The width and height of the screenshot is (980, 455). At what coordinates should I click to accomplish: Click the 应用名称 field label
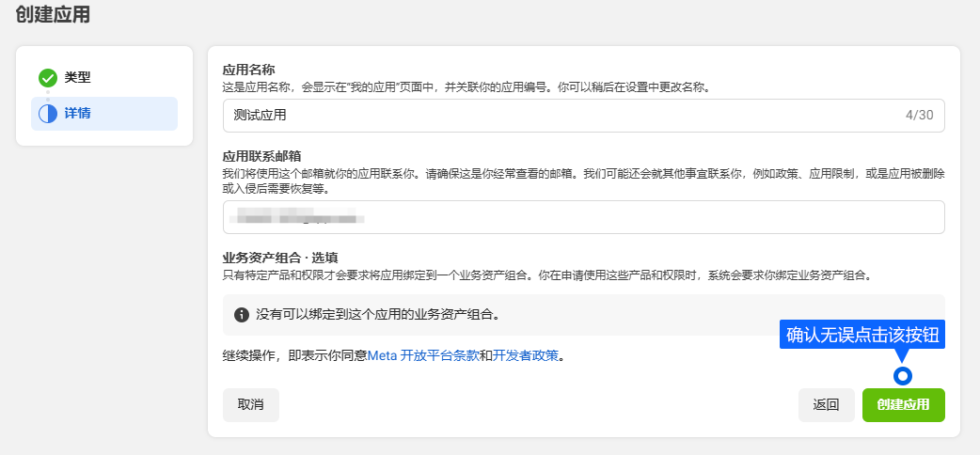pyautogui.click(x=248, y=70)
